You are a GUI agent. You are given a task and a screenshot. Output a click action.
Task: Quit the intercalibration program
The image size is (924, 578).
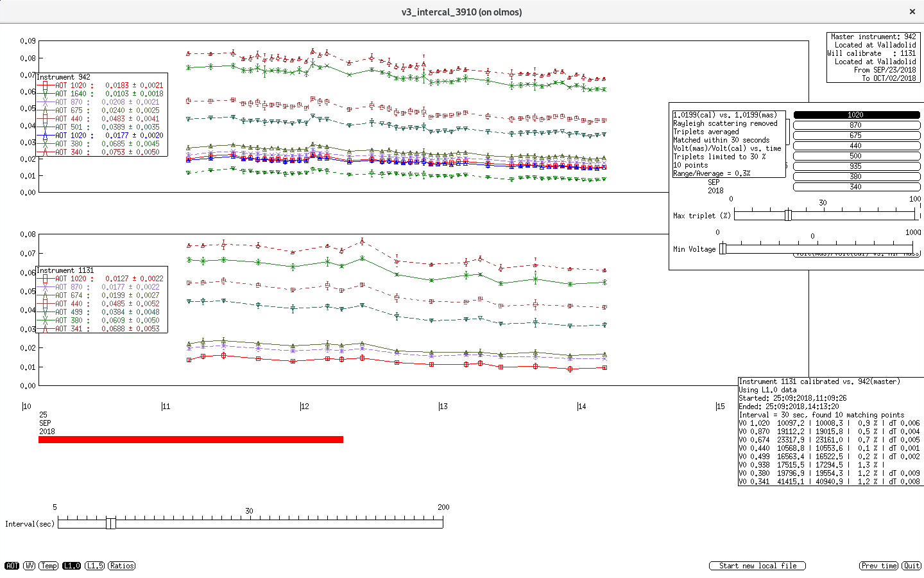click(911, 566)
